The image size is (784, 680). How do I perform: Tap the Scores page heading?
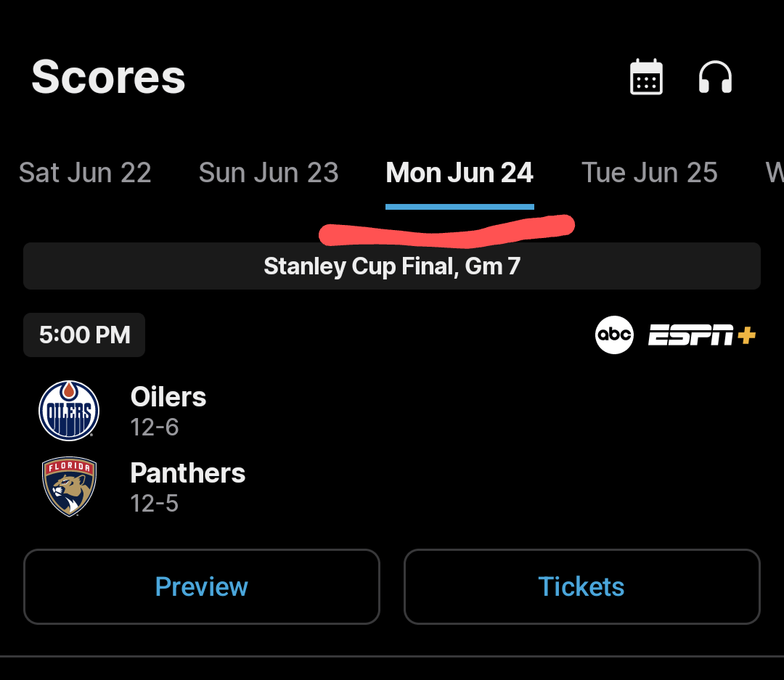[109, 77]
